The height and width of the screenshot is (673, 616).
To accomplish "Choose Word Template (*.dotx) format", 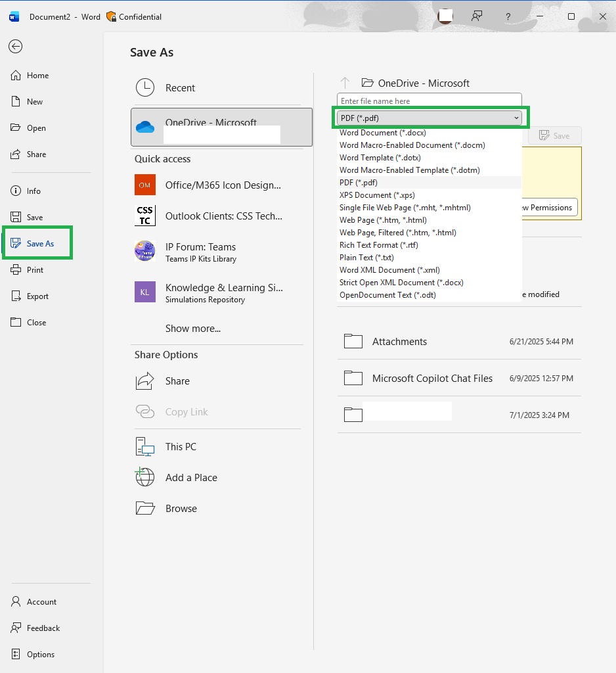I will pyautogui.click(x=429, y=158).
